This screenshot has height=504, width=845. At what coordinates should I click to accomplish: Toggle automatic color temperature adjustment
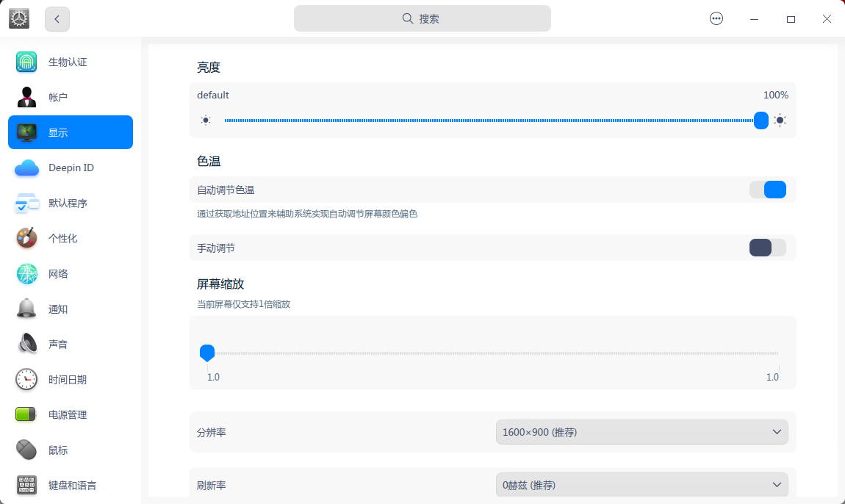coord(767,190)
